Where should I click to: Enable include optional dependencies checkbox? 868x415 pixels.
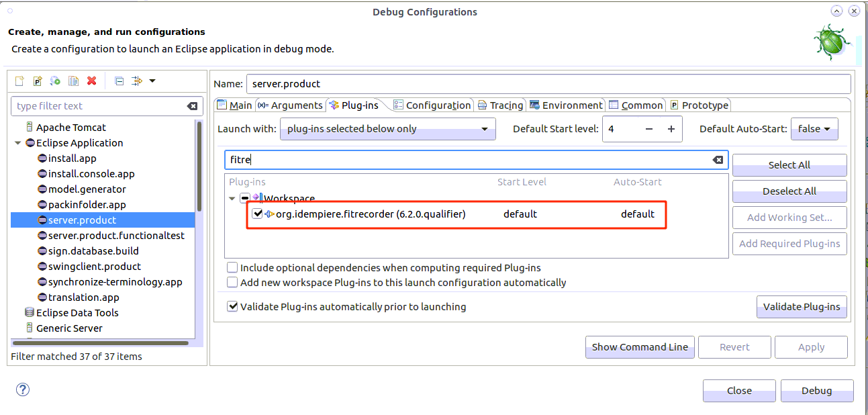coord(232,267)
